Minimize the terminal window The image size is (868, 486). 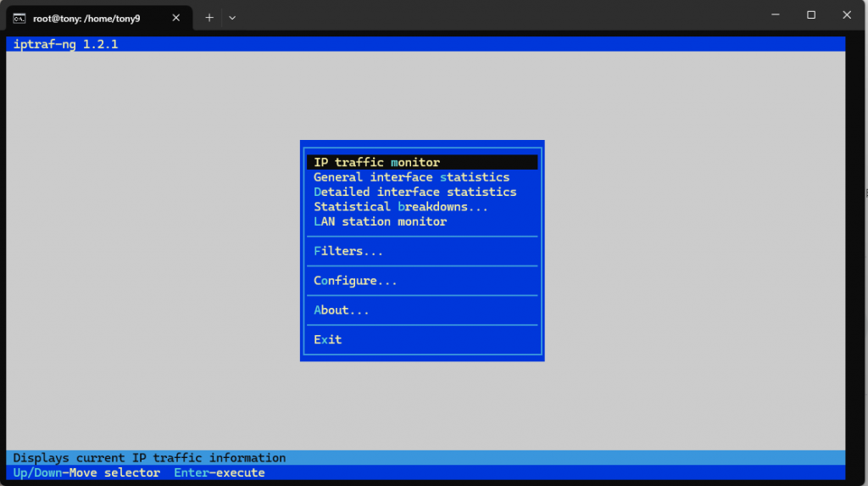click(x=776, y=15)
